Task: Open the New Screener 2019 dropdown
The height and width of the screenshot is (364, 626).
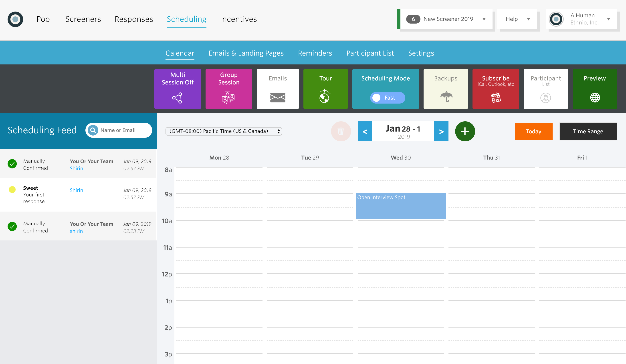Action: pyautogui.click(x=446, y=19)
